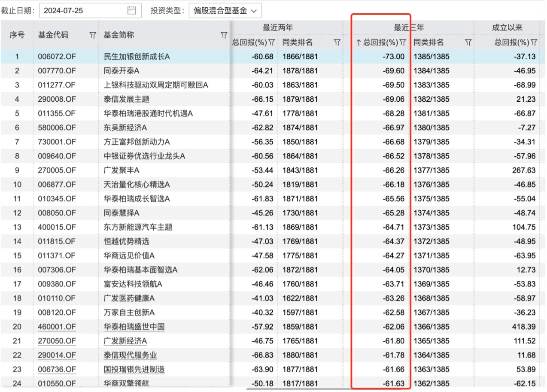This screenshot has width=547, height=392.
Task: Click filter icon on 成立以来 总回报(%) column
Action: tap(534, 43)
